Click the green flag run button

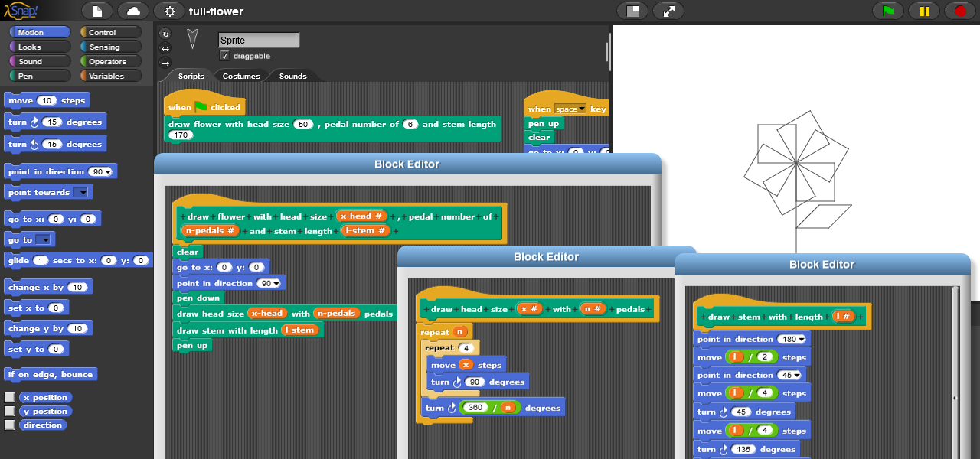(x=888, y=11)
